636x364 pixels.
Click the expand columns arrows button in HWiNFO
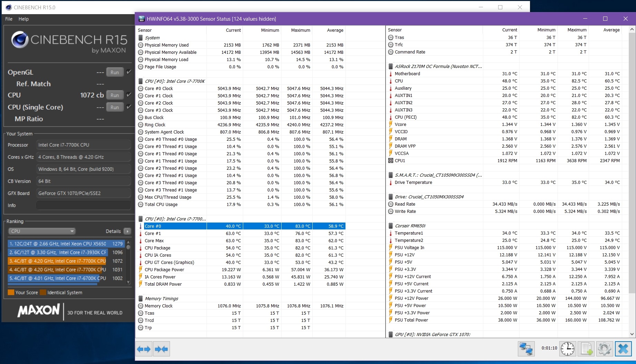pos(144,349)
